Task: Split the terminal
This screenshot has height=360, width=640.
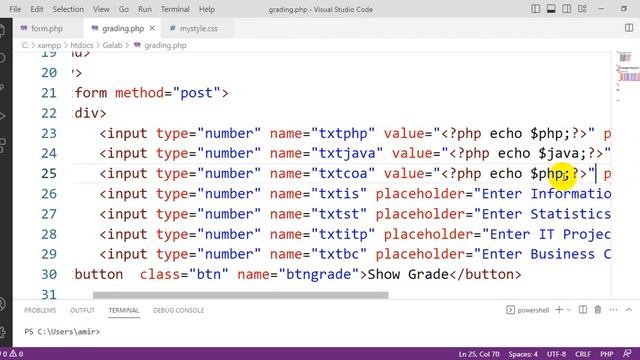Action: point(583,310)
